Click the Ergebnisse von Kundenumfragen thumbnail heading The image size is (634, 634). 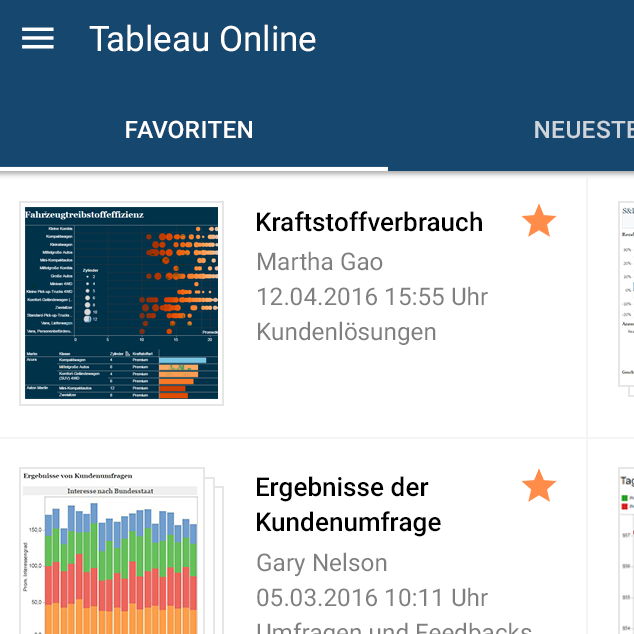(77, 476)
